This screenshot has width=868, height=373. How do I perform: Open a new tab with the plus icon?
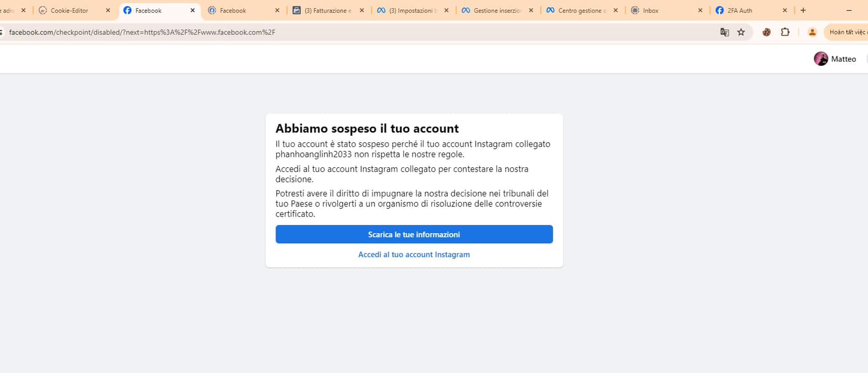coord(803,10)
